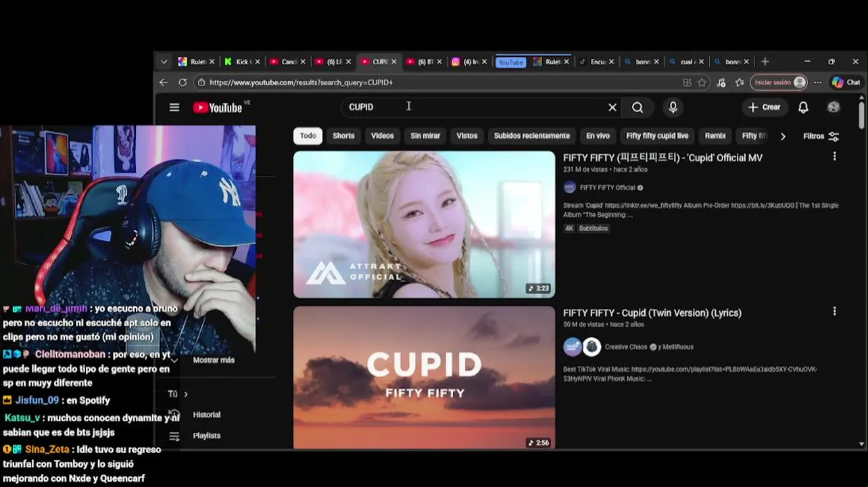Expand Mostrar más in the sidebar
The height and width of the screenshot is (487, 868).
pyautogui.click(x=214, y=360)
